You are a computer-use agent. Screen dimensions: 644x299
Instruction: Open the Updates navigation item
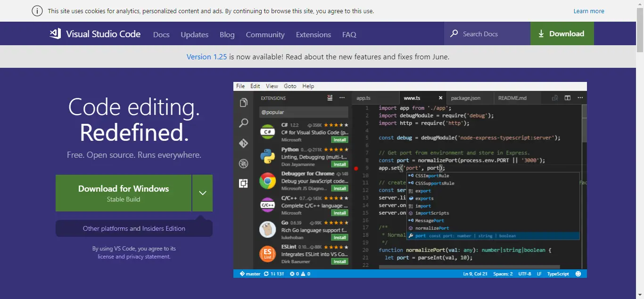point(194,34)
